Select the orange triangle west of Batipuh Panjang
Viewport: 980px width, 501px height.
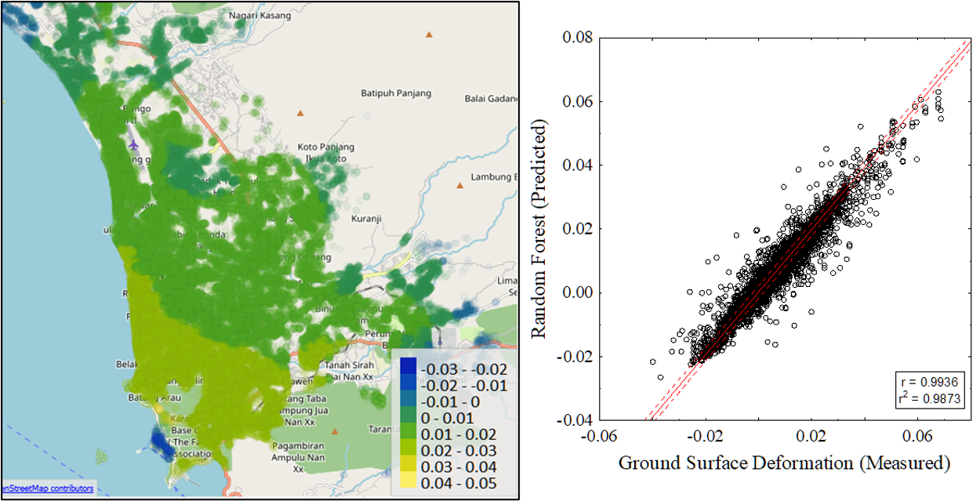299,114
